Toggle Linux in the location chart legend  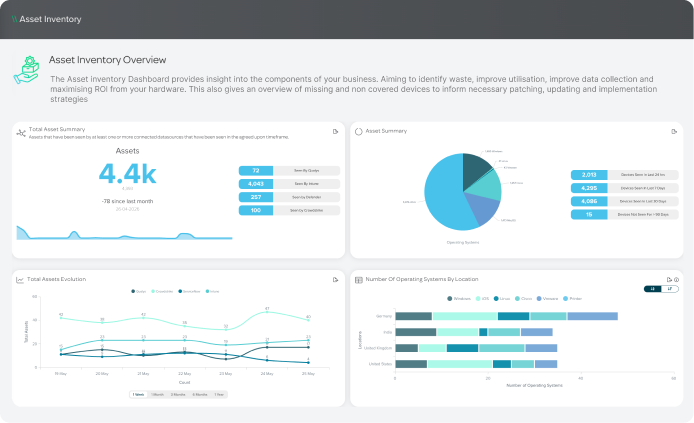click(x=502, y=299)
